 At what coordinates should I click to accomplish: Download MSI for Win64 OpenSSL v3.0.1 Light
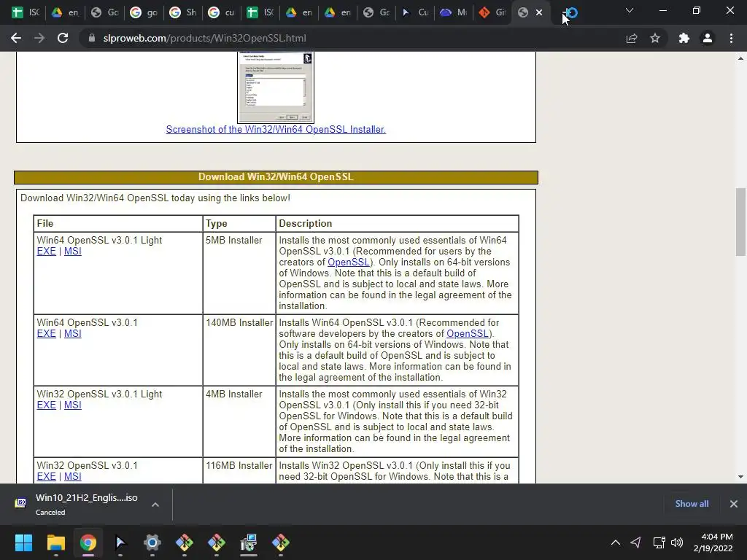coord(72,252)
